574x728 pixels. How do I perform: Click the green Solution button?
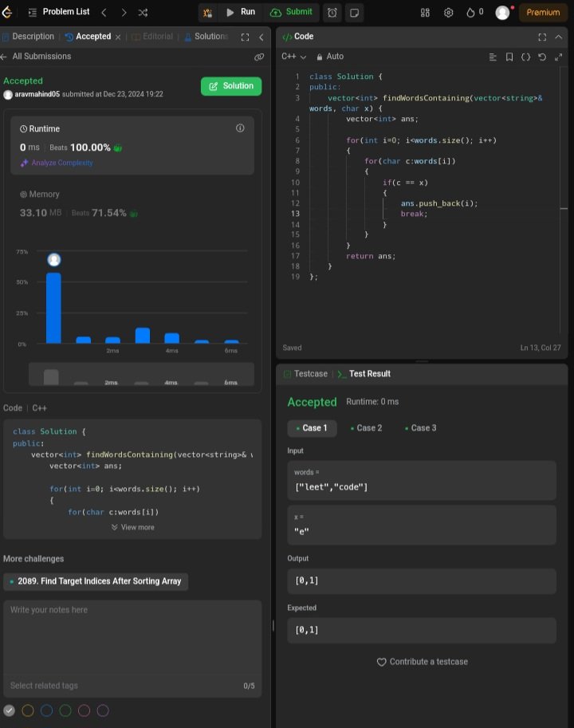231,86
